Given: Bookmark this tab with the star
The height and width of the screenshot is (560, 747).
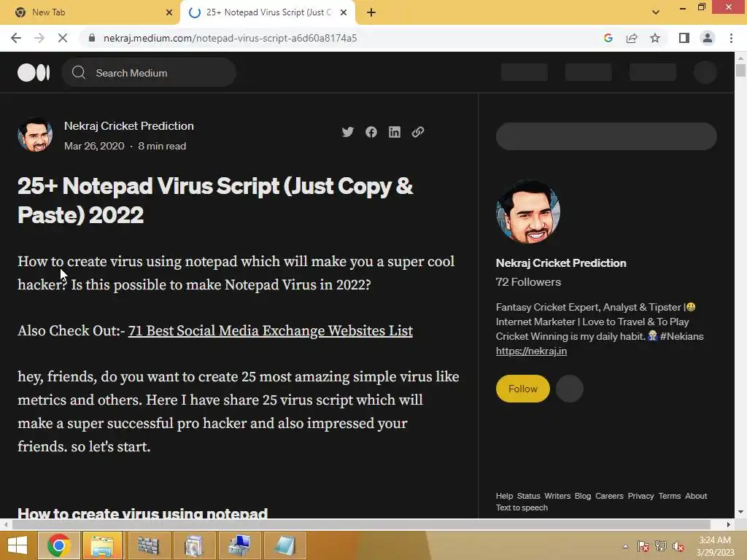Looking at the screenshot, I should pyautogui.click(x=655, y=38).
